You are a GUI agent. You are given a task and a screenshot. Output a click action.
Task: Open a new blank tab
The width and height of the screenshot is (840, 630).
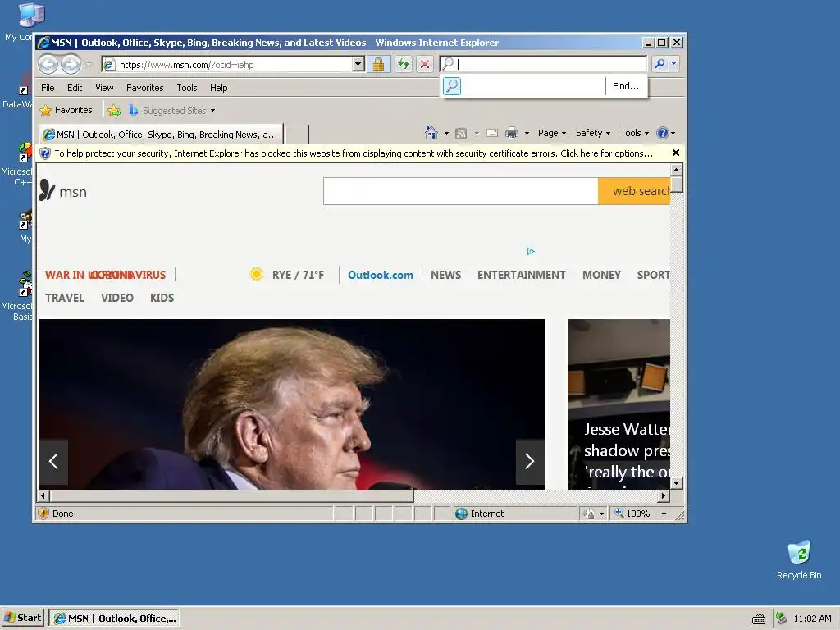coord(297,135)
